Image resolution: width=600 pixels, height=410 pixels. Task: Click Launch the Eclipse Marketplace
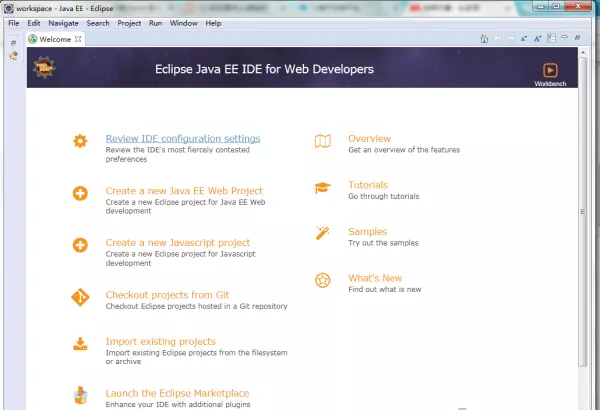(177, 393)
